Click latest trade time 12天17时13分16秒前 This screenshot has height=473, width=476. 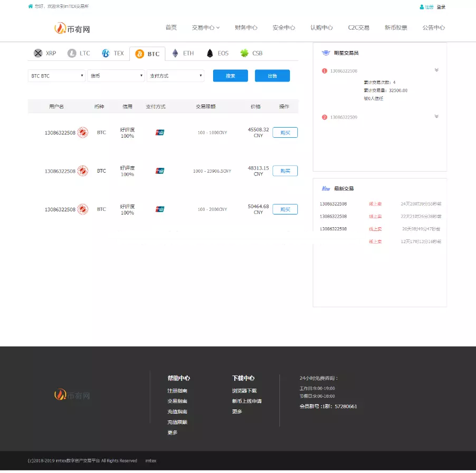click(421, 242)
